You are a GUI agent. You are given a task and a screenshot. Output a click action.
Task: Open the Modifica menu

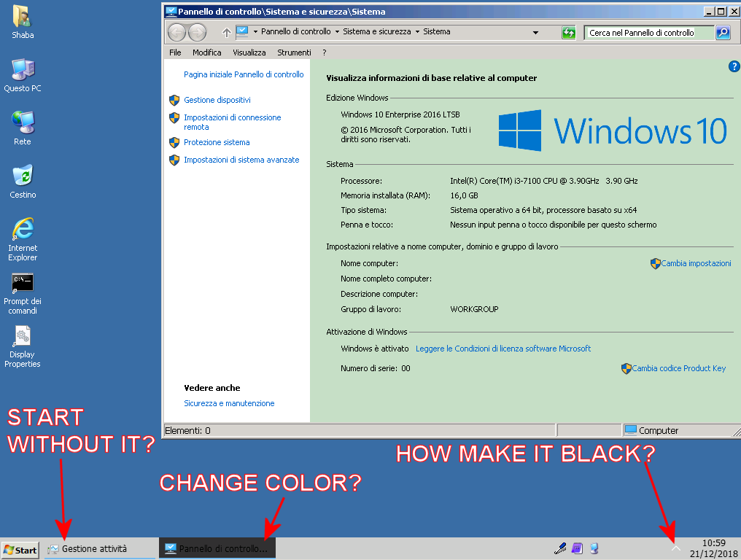207,52
